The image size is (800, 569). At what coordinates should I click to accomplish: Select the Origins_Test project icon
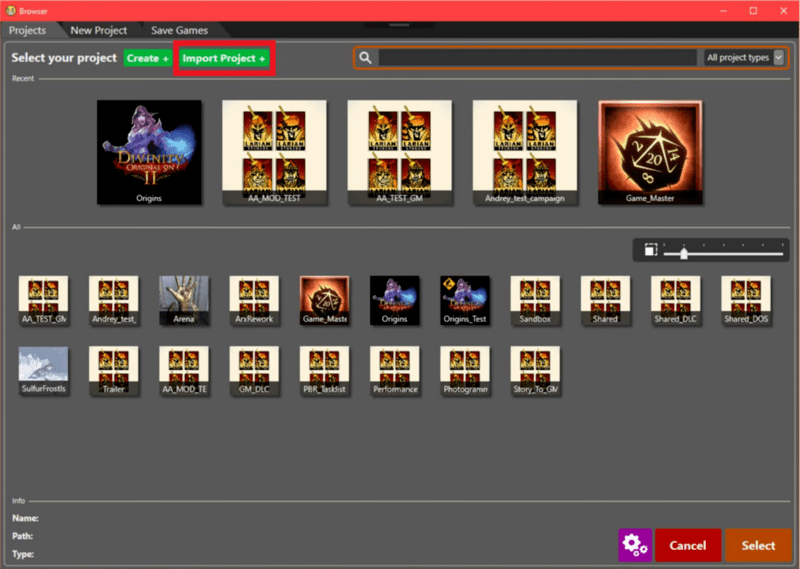pos(465,301)
